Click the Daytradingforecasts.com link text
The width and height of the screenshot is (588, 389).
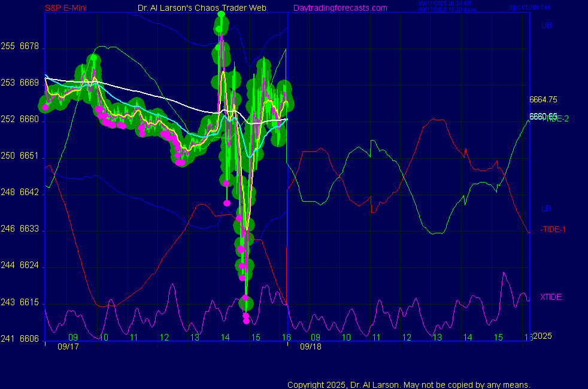(340, 8)
